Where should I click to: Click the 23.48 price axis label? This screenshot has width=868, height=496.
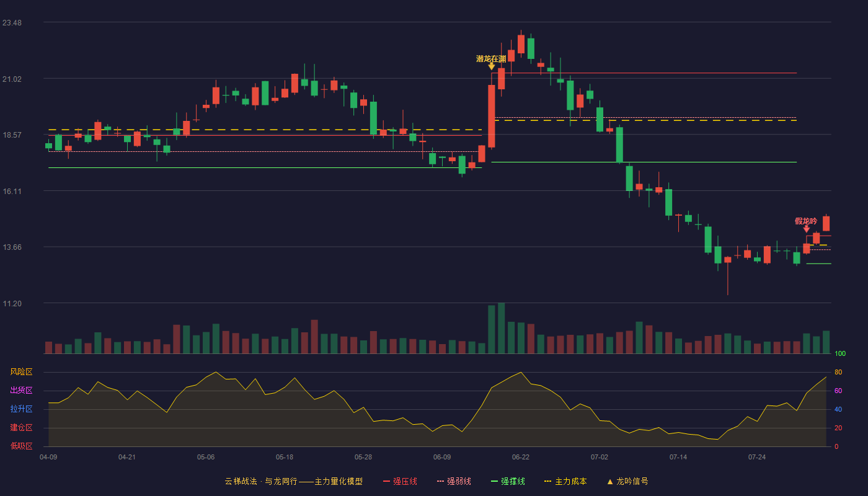12,23
